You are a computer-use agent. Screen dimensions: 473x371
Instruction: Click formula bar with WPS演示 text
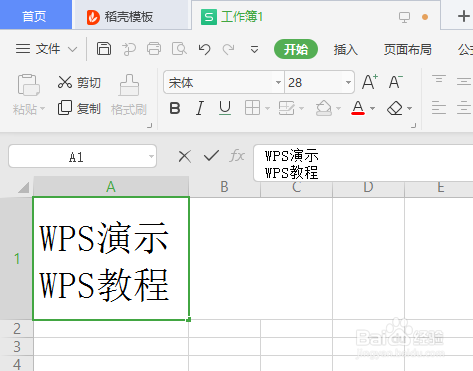363,163
